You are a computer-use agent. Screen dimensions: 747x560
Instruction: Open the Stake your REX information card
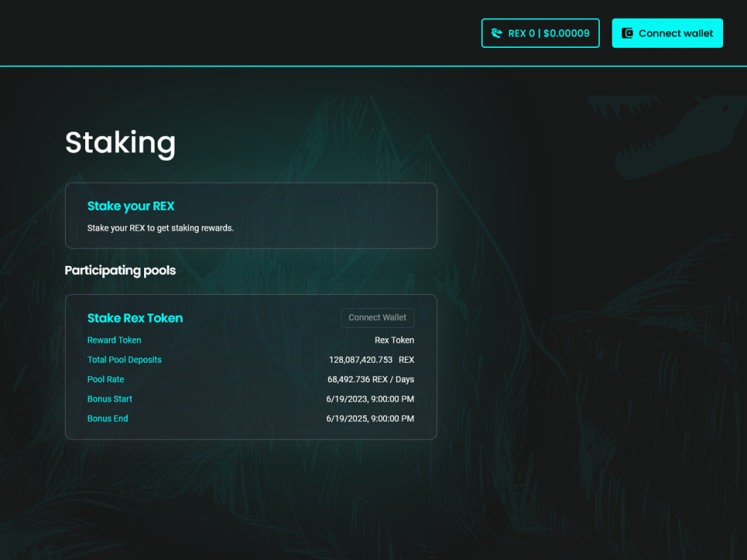tap(250, 215)
